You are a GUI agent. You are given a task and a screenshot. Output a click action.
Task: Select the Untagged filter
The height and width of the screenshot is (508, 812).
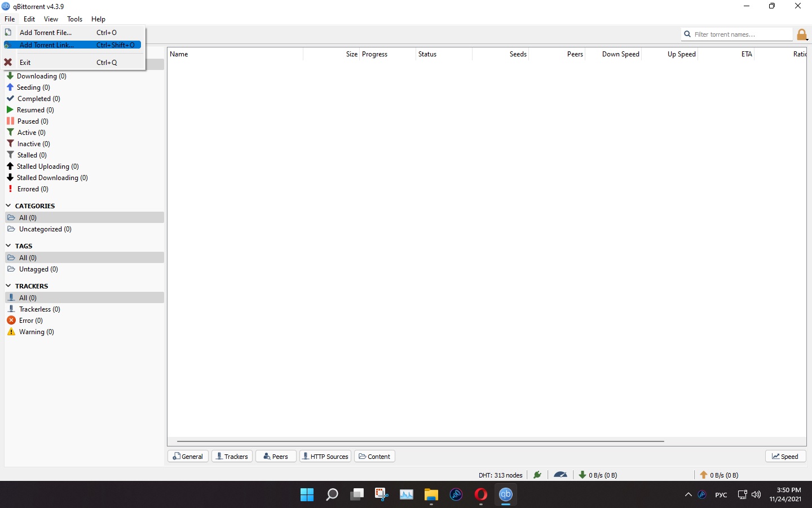click(x=85, y=269)
